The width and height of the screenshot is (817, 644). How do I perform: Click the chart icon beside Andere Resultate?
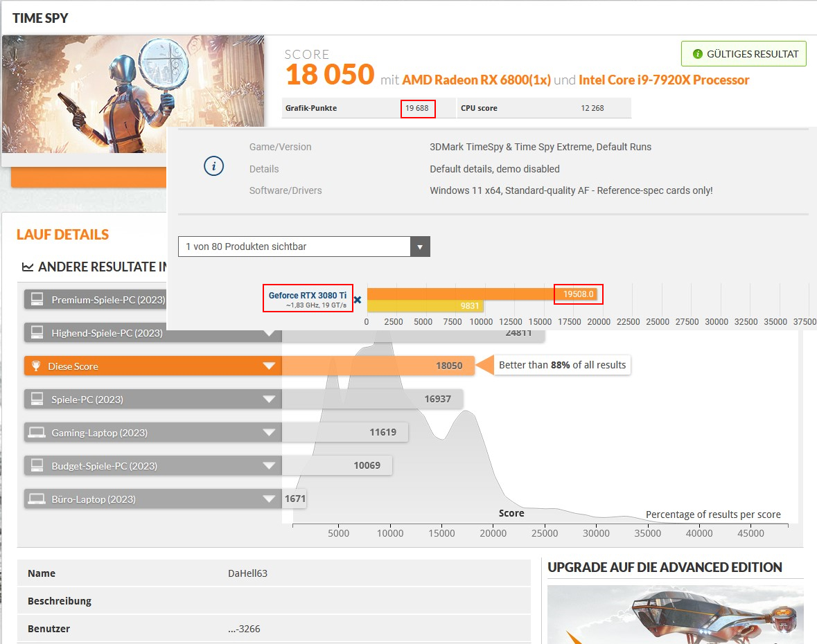(27, 267)
